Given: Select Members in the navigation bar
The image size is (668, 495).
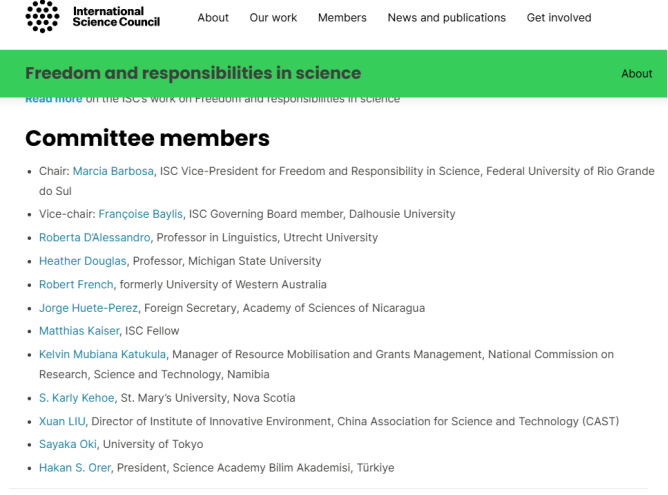Looking at the screenshot, I should (342, 18).
